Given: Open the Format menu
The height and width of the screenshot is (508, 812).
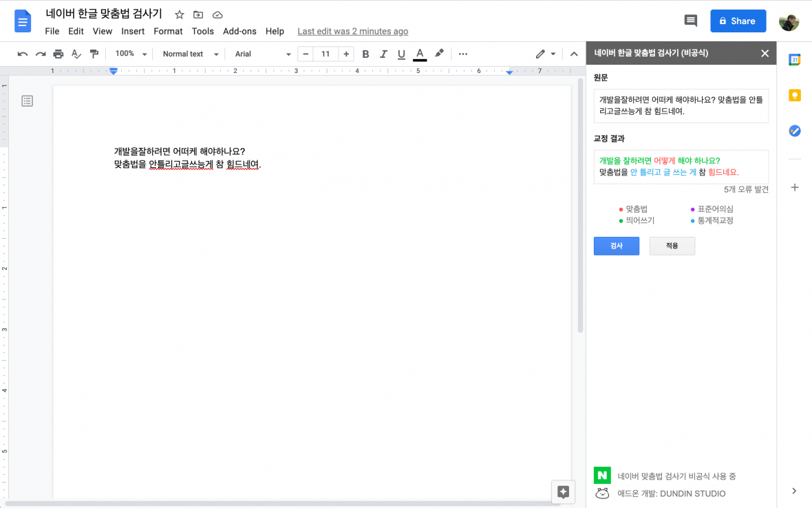Looking at the screenshot, I should 168,31.
